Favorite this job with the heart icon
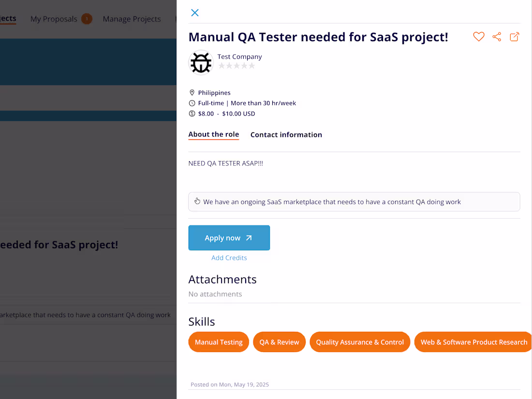This screenshot has height=399, width=532. pos(478,37)
